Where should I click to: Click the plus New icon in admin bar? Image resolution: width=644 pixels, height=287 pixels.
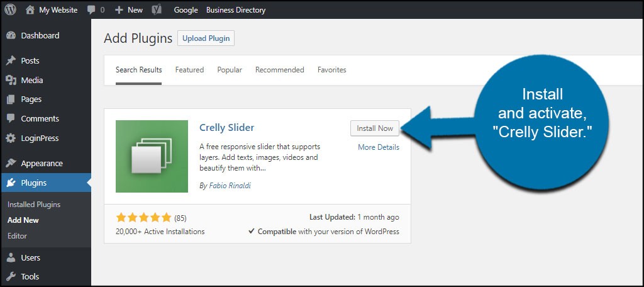(119, 10)
